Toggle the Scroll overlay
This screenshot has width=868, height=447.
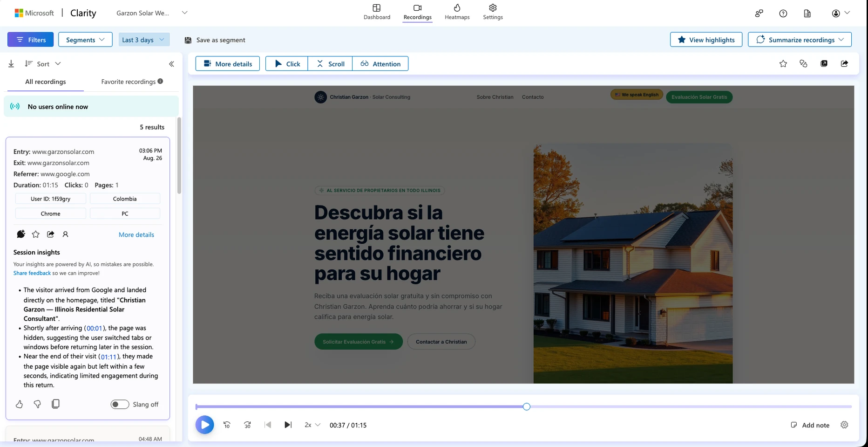pos(330,64)
